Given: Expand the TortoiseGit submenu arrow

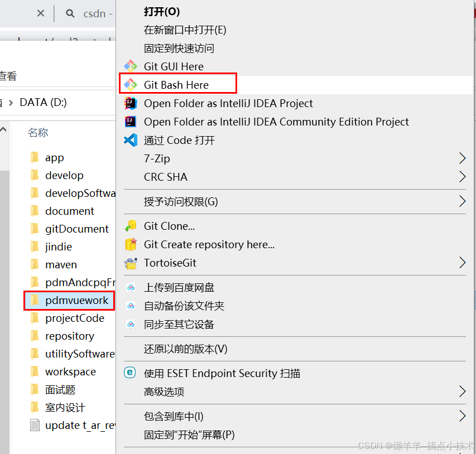Looking at the screenshot, I should click(x=462, y=263).
